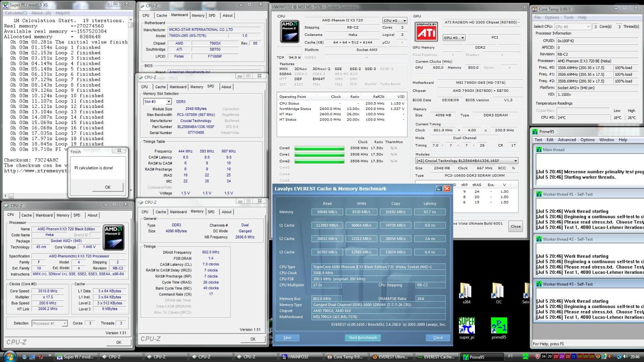Click the AMD Phenom II logo in HWiNFO32
This screenshot has height=362, width=644.
(x=289, y=32)
